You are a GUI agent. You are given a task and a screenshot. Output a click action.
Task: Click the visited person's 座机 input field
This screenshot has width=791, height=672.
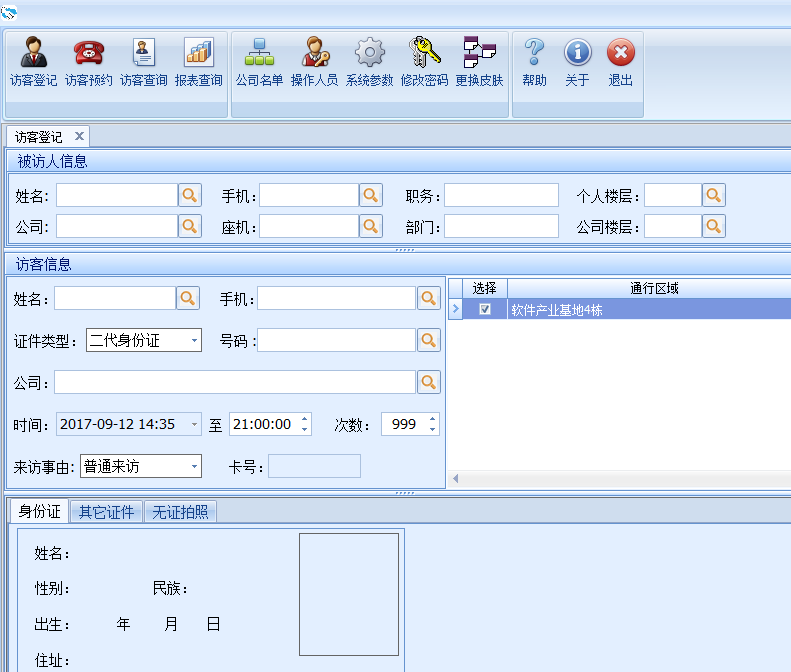[x=309, y=226]
